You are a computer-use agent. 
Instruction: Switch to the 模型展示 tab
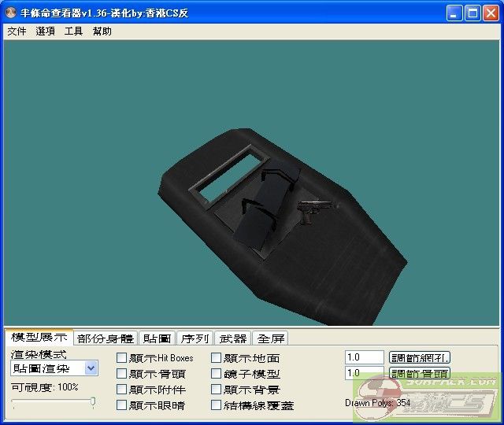[x=39, y=337]
